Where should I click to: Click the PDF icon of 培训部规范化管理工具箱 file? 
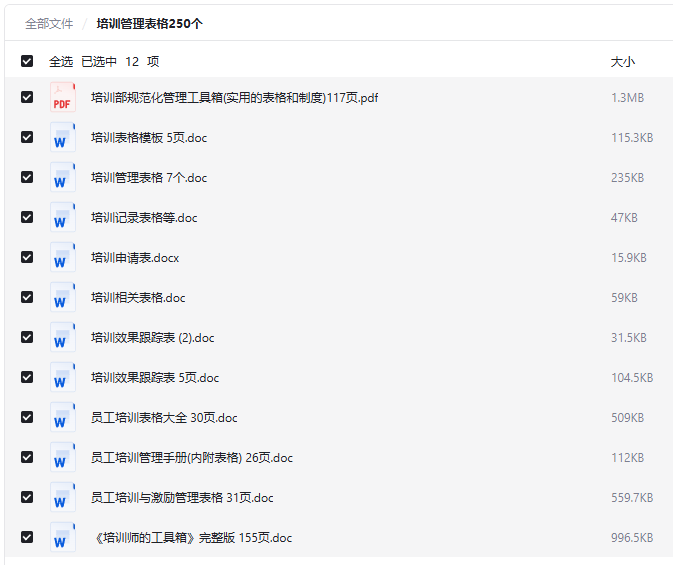coord(63,97)
